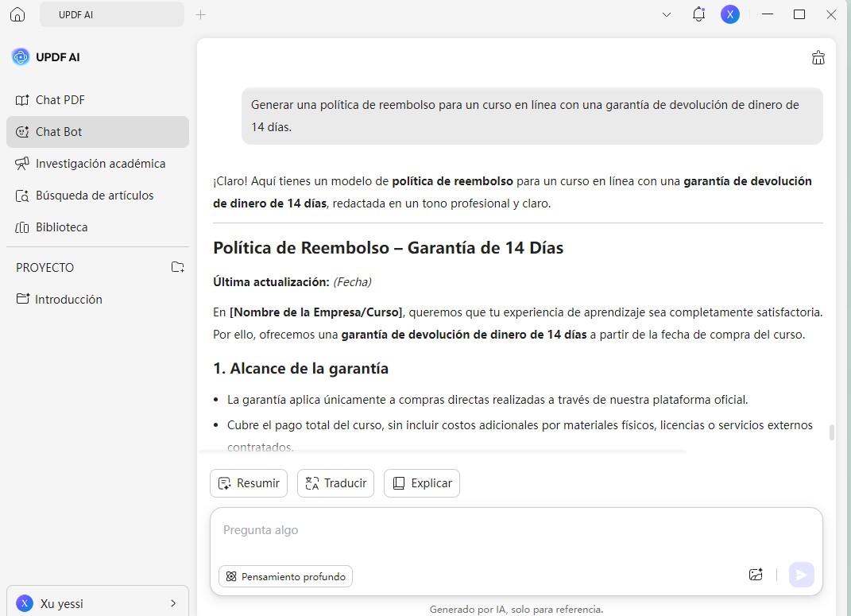851x616 pixels.
Task: Add a new tab with plus icon
Action: [201, 14]
